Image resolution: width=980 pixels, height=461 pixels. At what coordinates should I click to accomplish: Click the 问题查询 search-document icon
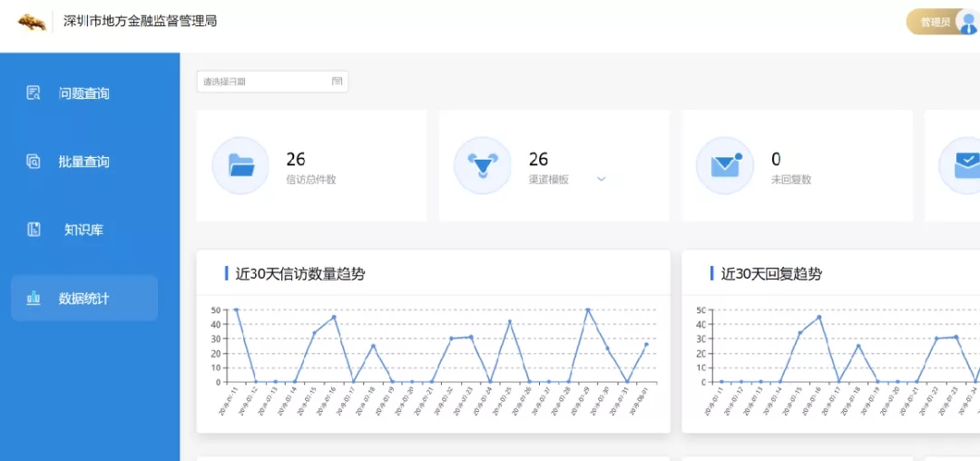tap(34, 93)
